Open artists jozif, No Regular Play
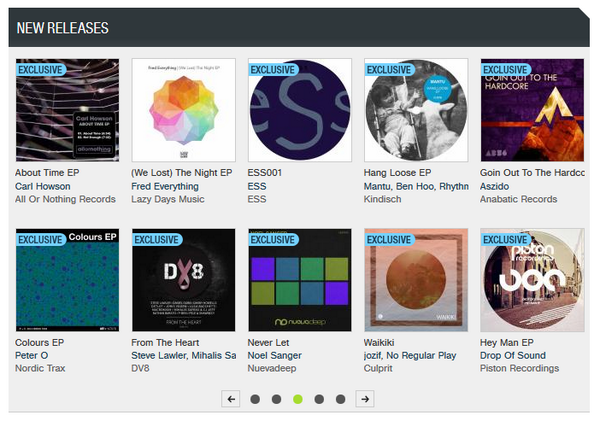 (x=410, y=356)
